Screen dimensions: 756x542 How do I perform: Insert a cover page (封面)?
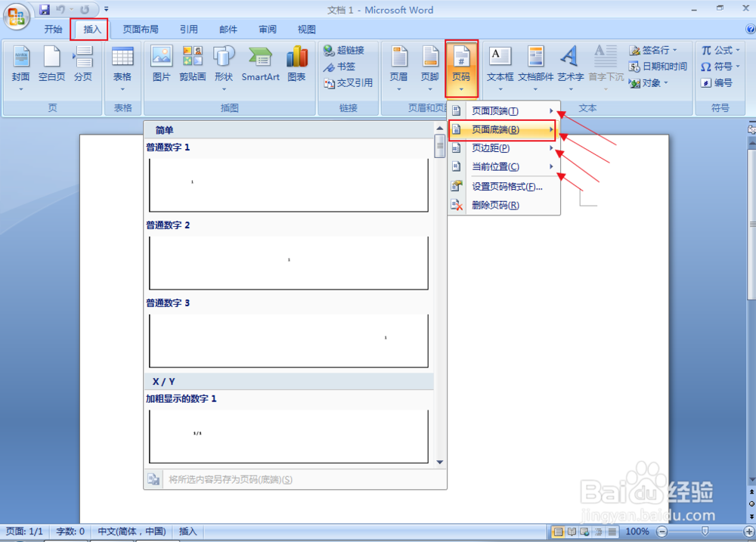point(20,68)
